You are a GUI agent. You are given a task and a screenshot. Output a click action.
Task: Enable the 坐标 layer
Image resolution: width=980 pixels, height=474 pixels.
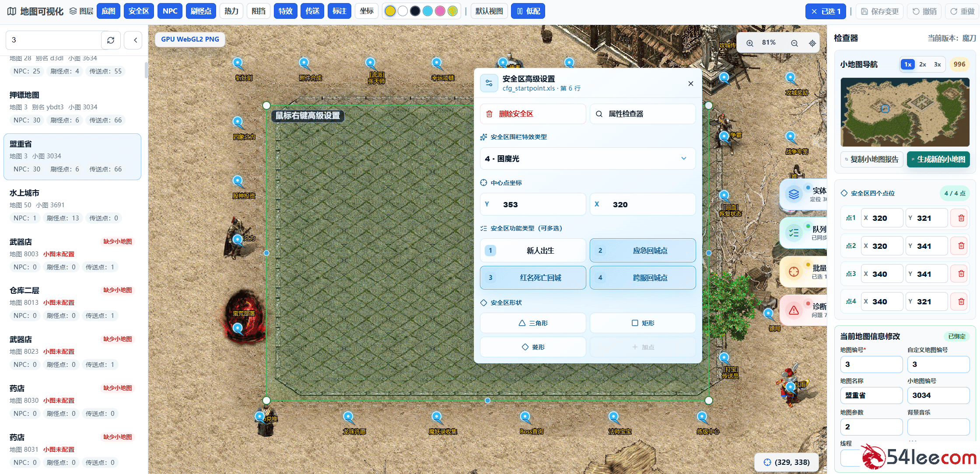(x=367, y=11)
